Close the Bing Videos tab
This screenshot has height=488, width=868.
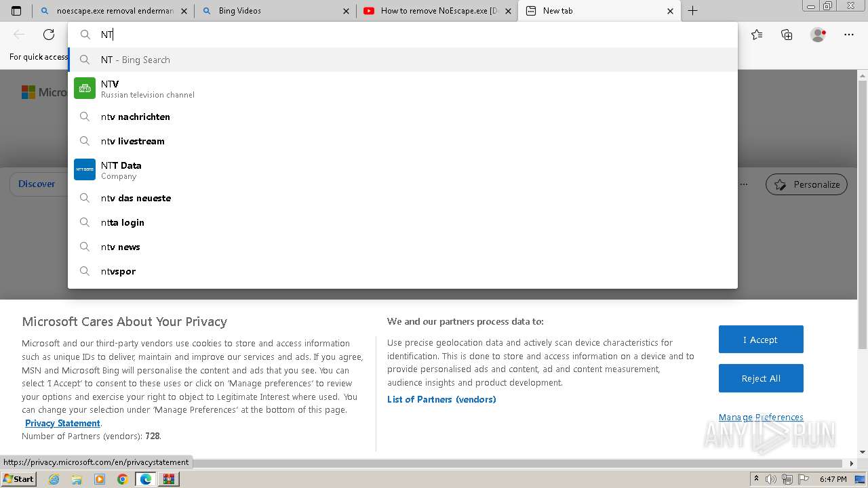pyautogui.click(x=347, y=11)
